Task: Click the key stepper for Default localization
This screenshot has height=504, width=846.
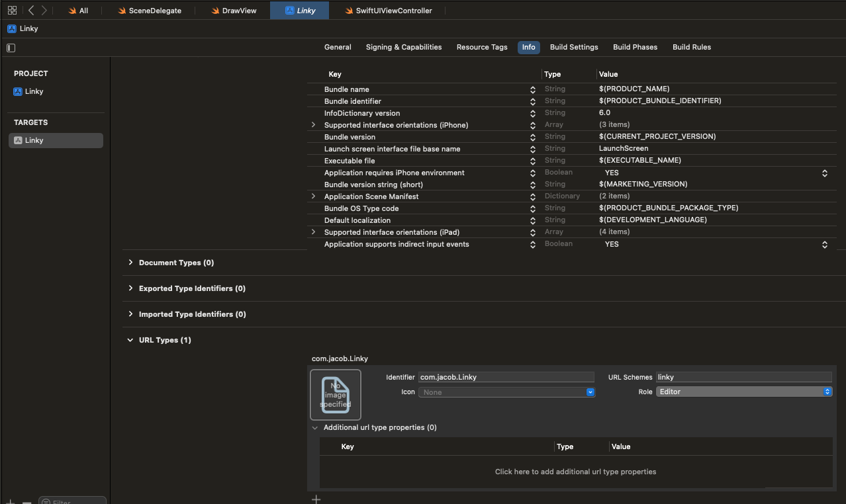Action: click(533, 220)
